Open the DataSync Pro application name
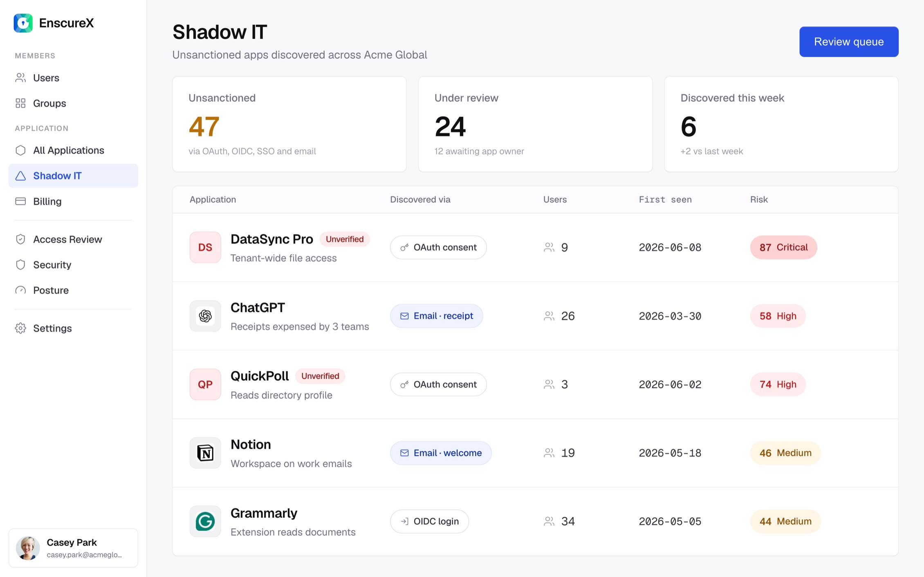 click(x=272, y=239)
